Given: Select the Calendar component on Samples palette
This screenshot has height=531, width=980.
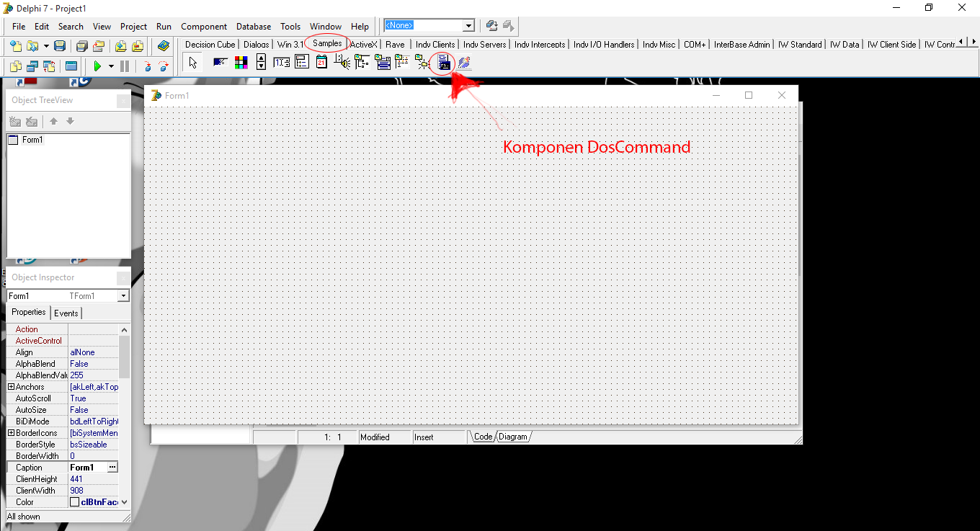Looking at the screenshot, I should [x=321, y=62].
